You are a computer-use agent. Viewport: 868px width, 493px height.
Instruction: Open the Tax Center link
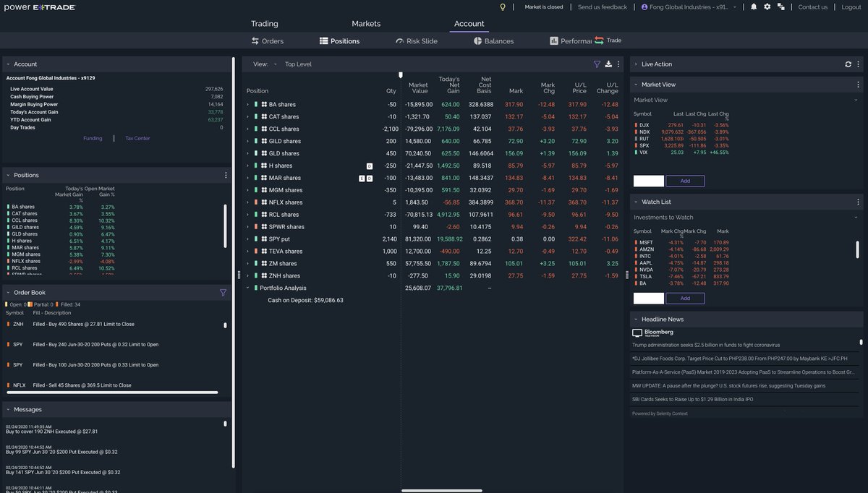[137, 138]
